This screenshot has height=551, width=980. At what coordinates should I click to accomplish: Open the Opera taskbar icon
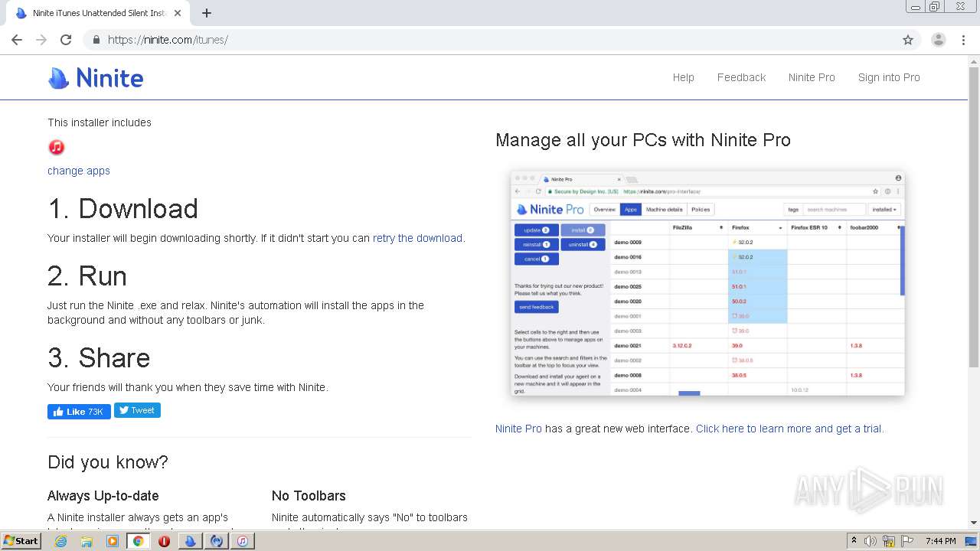click(x=164, y=541)
